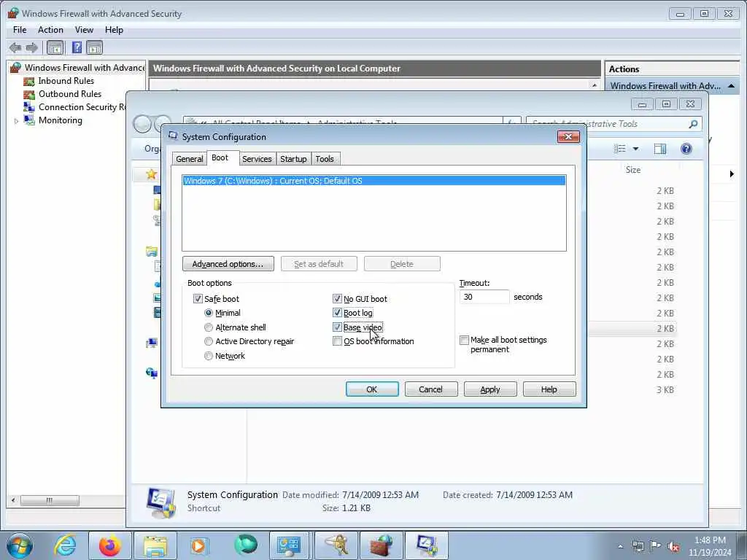The image size is (747, 560).
Task: Enable OS boot information checkbox
Action: 337,341
